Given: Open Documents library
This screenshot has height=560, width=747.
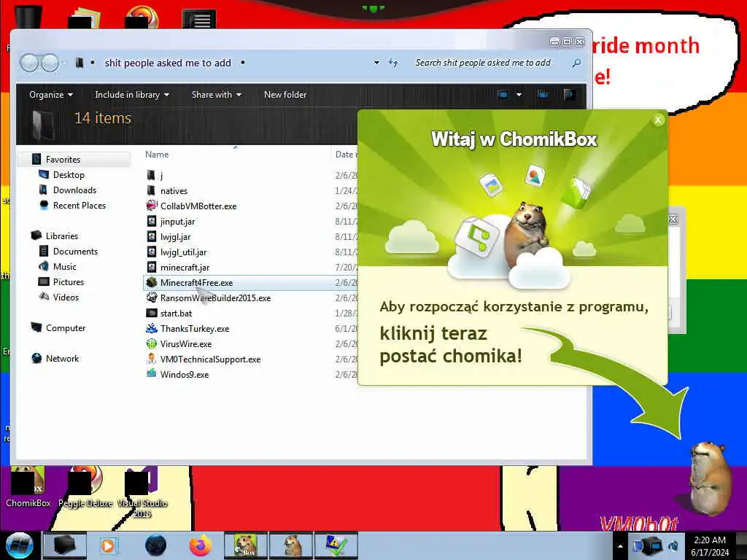Looking at the screenshot, I should click(75, 252).
